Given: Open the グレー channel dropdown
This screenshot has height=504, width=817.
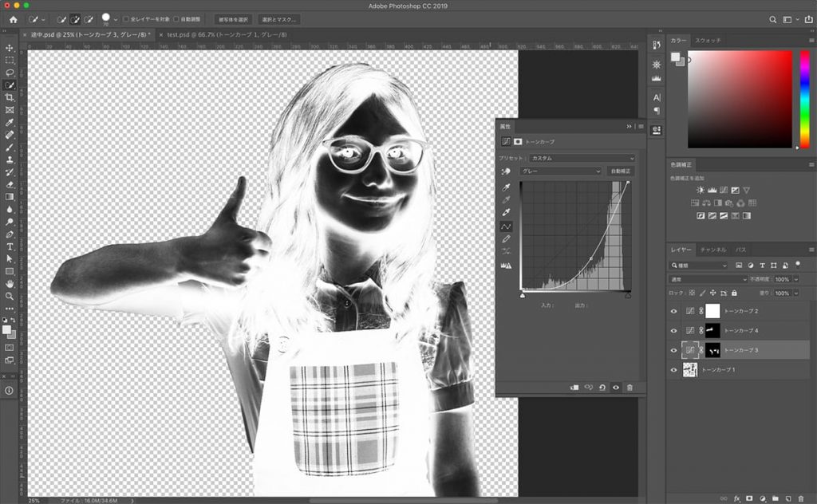Looking at the screenshot, I should [x=560, y=171].
